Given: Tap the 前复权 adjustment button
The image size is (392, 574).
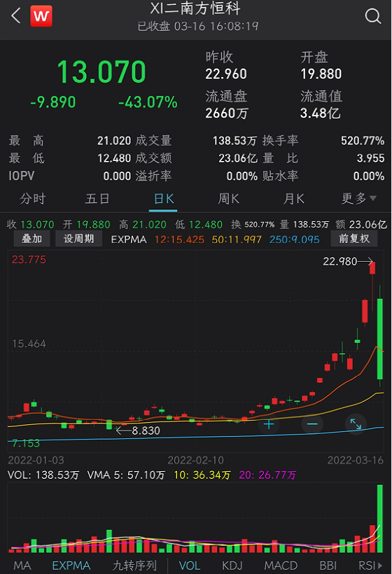Looking at the screenshot, I should click(x=354, y=239).
